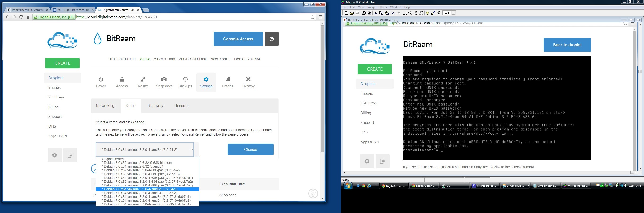Click the Paste clipboard icon in Photo Editor
The height and width of the screenshot is (213, 644).
pos(386,13)
